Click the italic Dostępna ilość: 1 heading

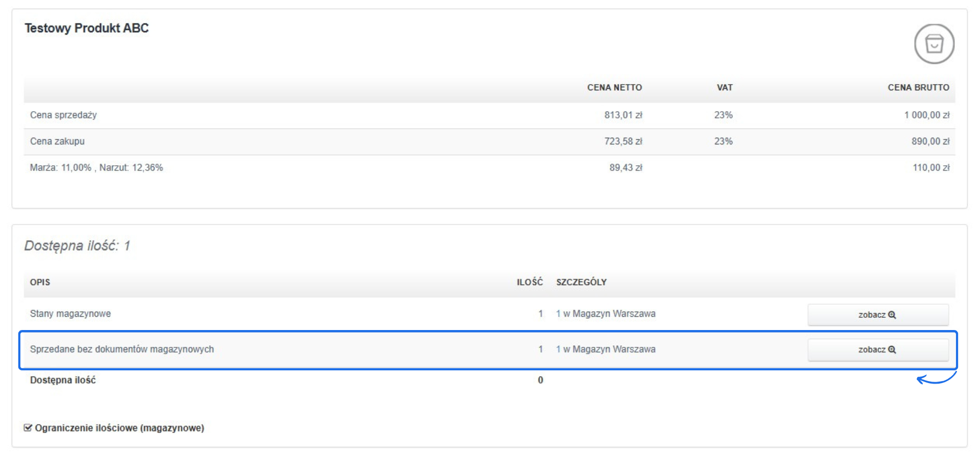[77, 246]
